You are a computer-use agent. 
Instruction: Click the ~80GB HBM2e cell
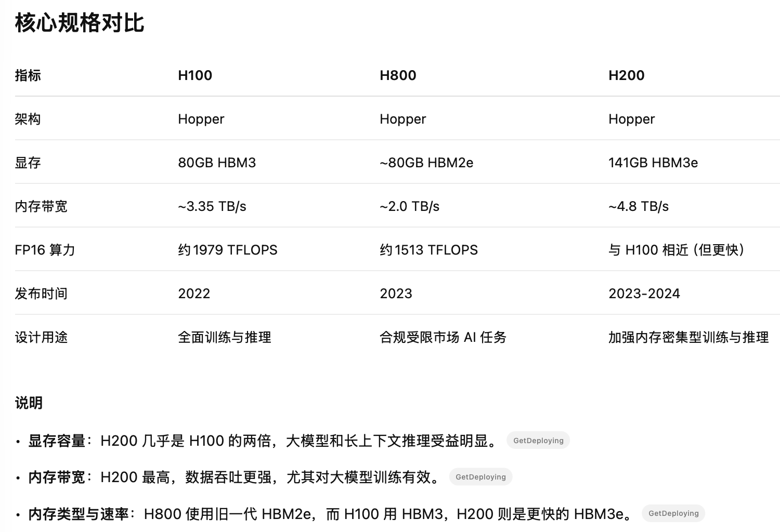point(426,163)
